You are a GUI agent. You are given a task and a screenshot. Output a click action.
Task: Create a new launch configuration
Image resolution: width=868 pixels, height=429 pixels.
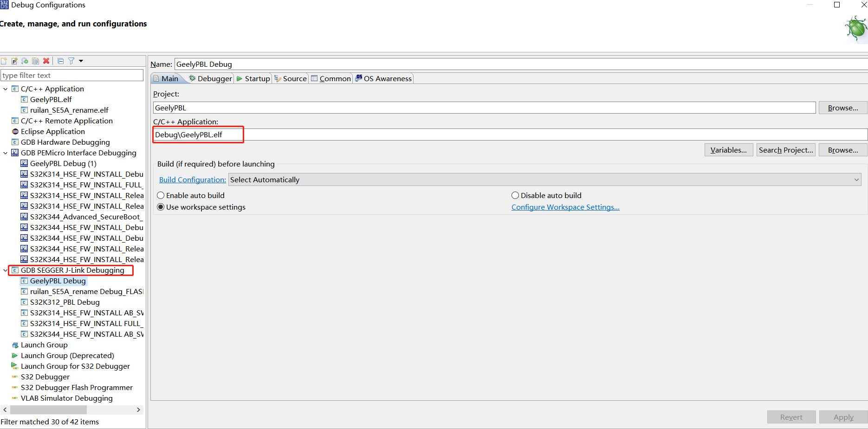click(4, 61)
